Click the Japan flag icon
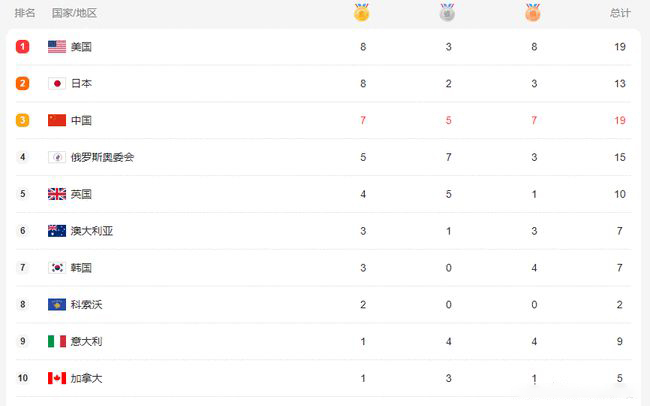Image resolution: width=650 pixels, height=406 pixels. pos(57,84)
